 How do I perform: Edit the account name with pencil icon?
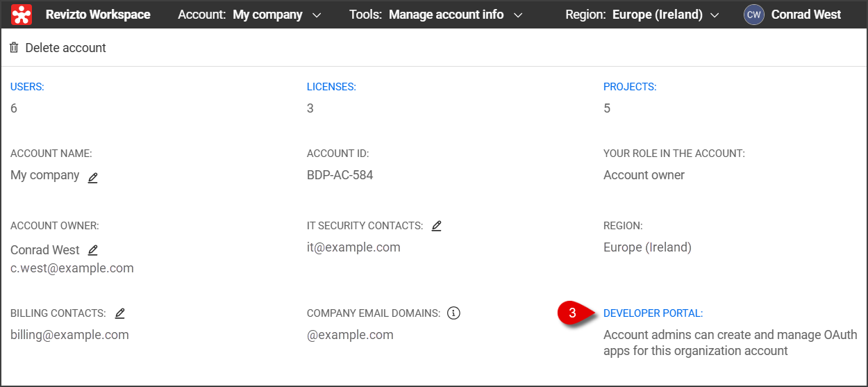coord(93,177)
